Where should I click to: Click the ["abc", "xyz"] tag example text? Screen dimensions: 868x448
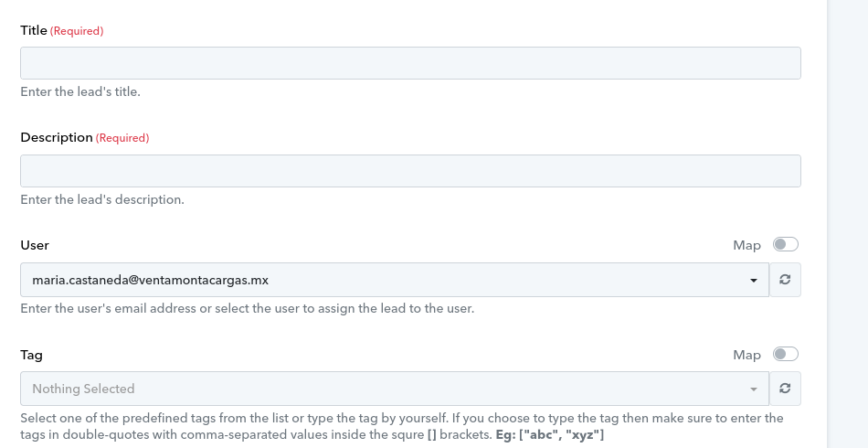point(561,434)
